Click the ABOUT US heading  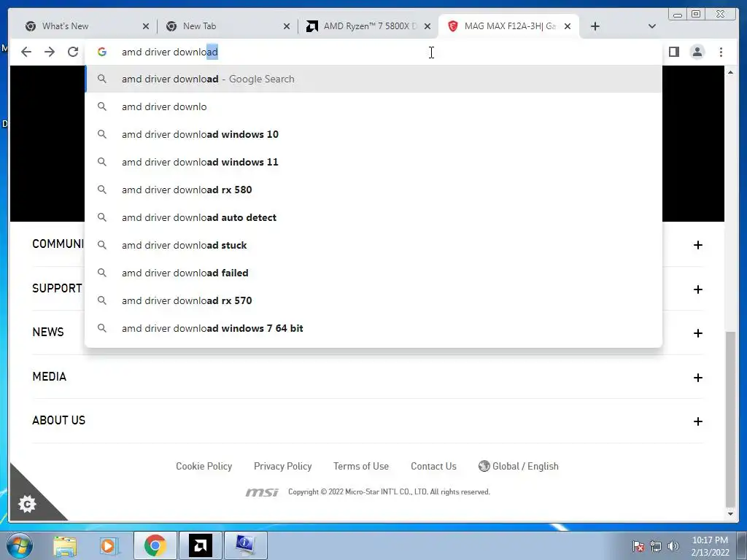(x=58, y=421)
